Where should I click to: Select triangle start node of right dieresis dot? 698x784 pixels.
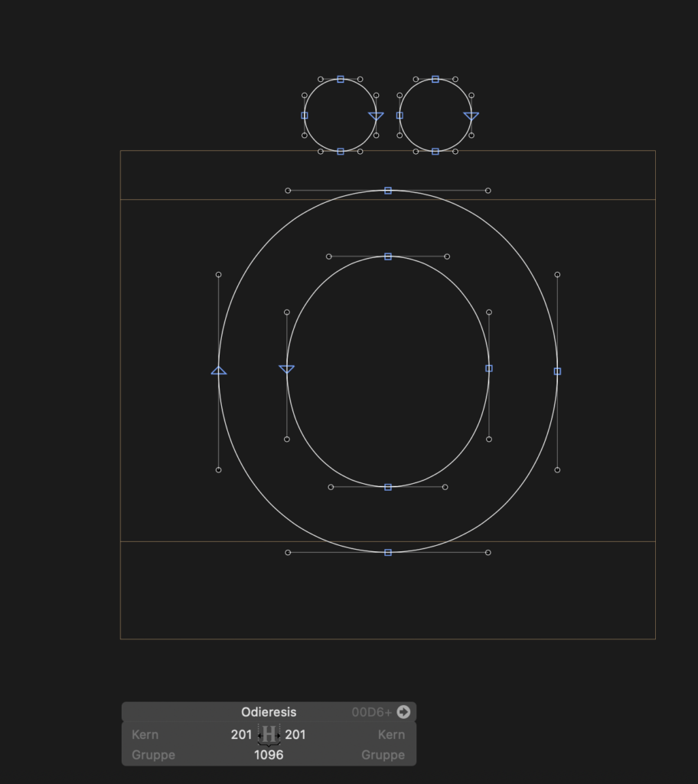pyautogui.click(x=471, y=116)
